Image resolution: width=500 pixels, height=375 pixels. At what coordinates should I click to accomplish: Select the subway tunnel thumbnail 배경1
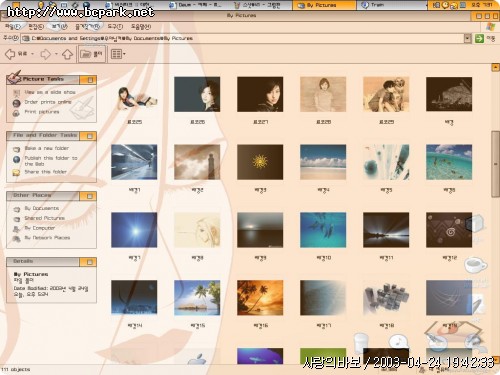134,162
